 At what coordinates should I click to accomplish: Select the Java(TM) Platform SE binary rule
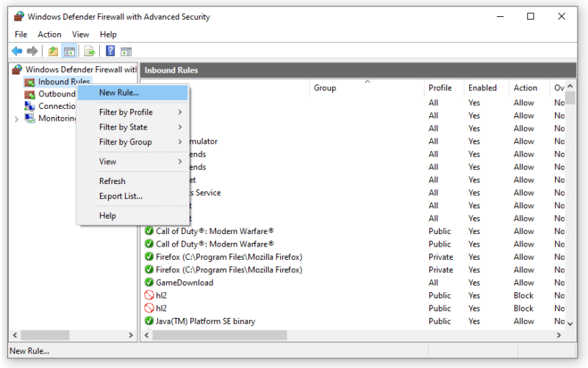pyautogui.click(x=354, y=321)
